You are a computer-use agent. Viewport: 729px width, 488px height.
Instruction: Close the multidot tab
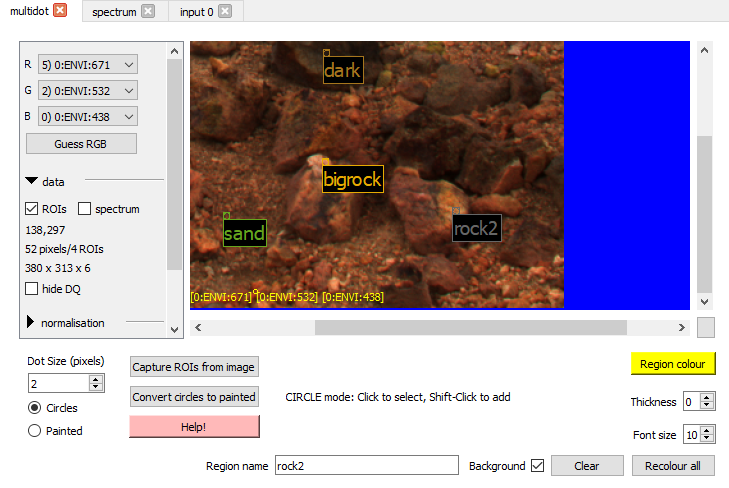tap(60, 11)
